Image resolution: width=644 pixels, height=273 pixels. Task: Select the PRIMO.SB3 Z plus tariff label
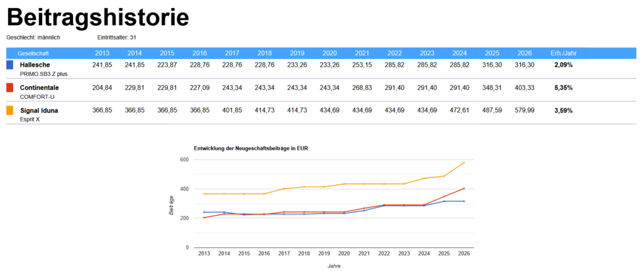pos(43,74)
